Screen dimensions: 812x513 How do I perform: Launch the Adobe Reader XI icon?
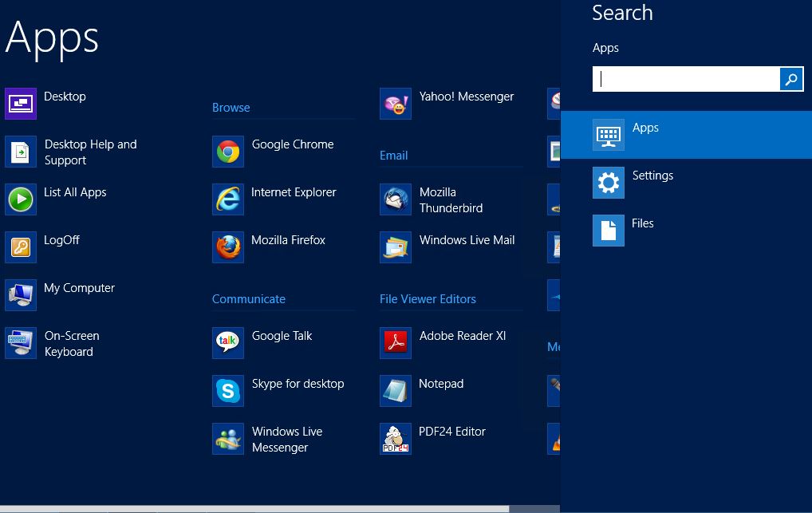pyautogui.click(x=396, y=343)
